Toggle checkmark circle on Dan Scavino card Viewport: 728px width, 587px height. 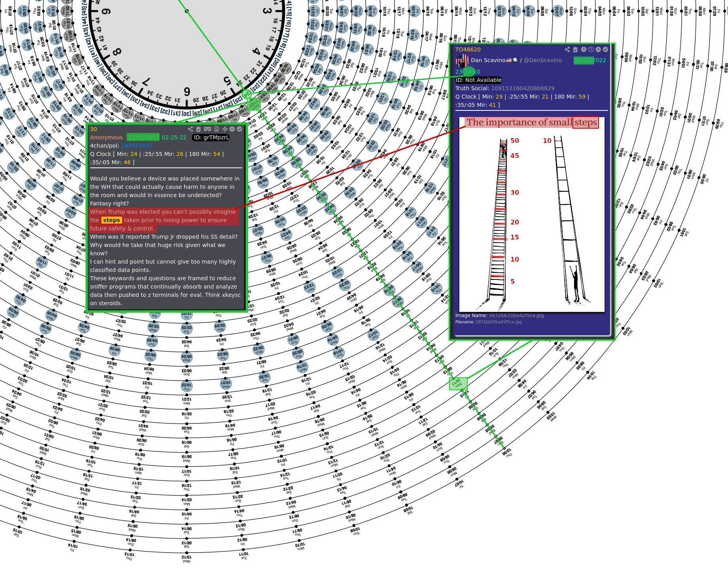(605, 49)
